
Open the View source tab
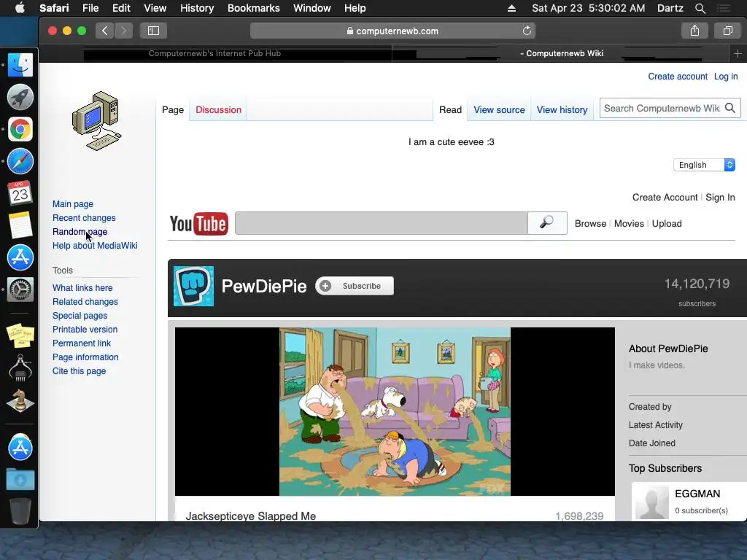pyautogui.click(x=499, y=109)
